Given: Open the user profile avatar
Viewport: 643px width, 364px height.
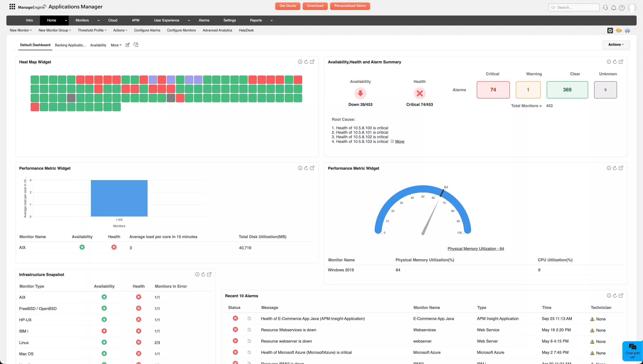Looking at the screenshot, I should click(x=632, y=8).
